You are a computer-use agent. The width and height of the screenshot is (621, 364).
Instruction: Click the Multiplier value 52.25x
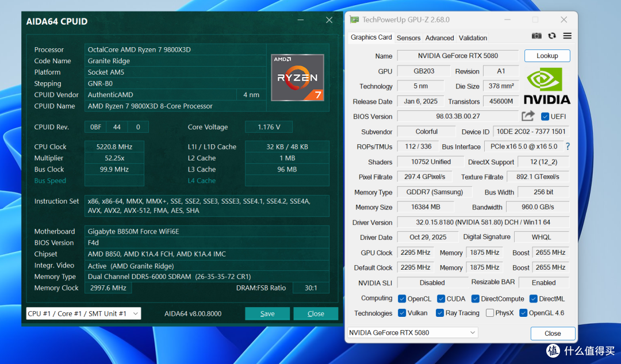pyautogui.click(x=114, y=158)
